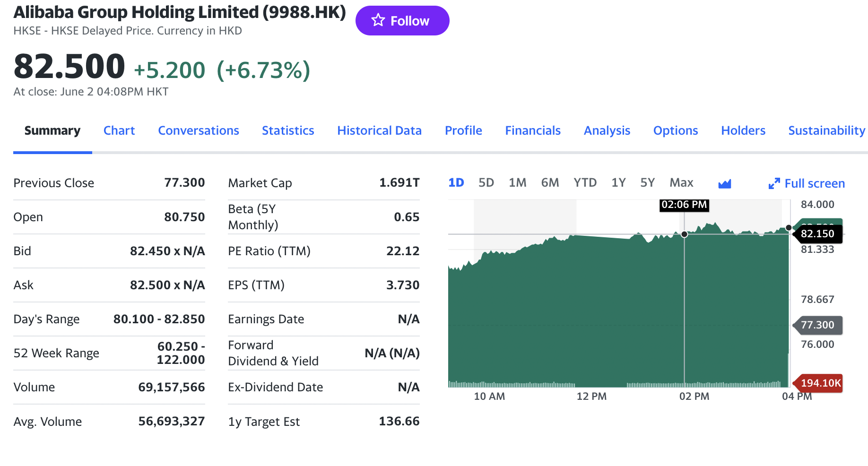The image size is (868, 466).
Task: Select the 5Y chart range
Action: pos(648,182)
